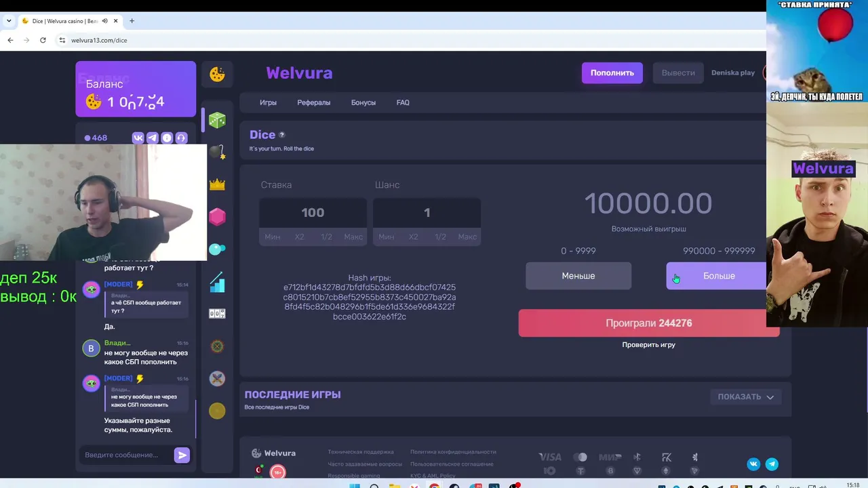Screen dimensions: 868x488
Task: Click the Ставка bet amount field showing 100
Action: pos(313,213)
